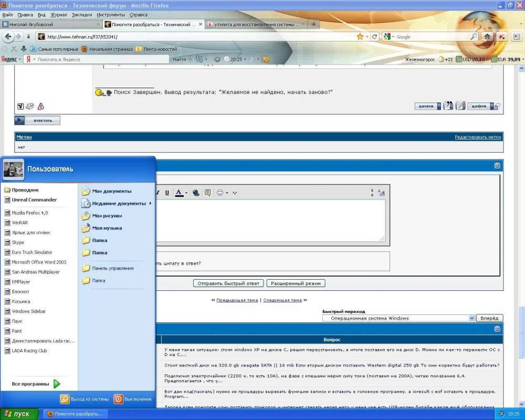Click the downloads arrow icon in bookmarks bar

click(x=24, y=49)
